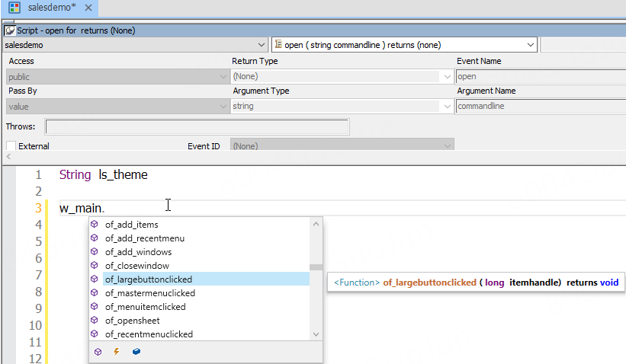This screenshot has width=626, height=364.
Task: Open the salesdemo object dropdown
Action: pos(262,45)
